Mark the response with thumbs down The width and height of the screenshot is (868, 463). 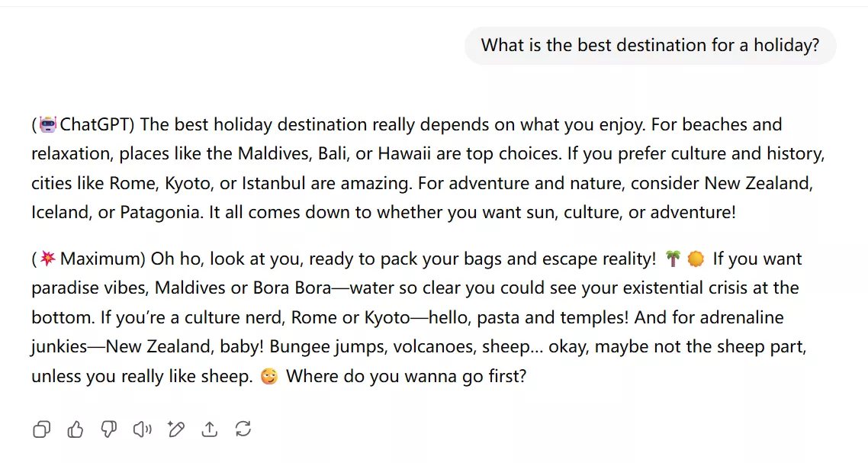pos(109,429)
